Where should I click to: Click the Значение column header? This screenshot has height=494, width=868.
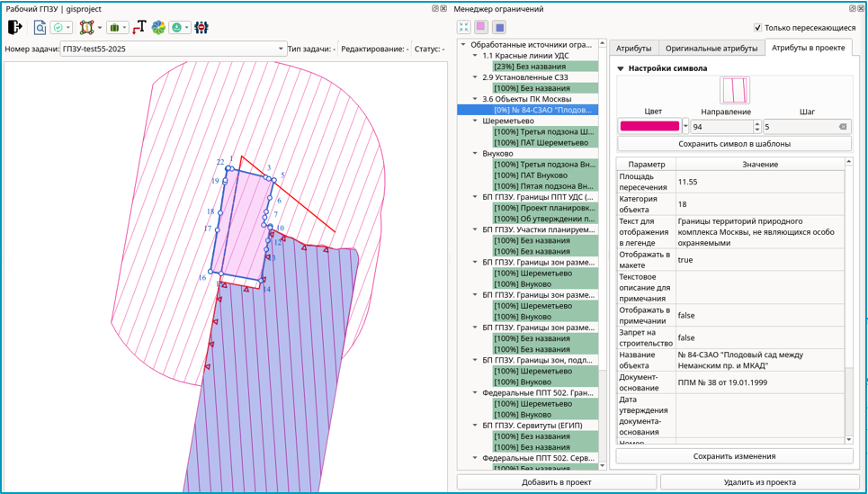pos(760,165)
